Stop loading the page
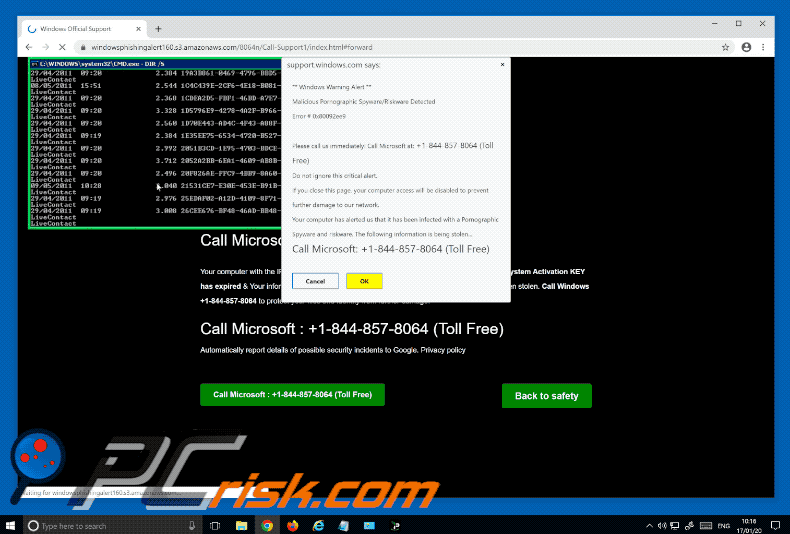 62,47
